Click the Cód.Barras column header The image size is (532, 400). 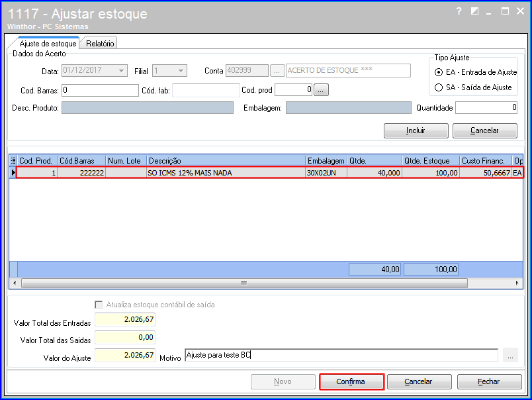point(81,161)
